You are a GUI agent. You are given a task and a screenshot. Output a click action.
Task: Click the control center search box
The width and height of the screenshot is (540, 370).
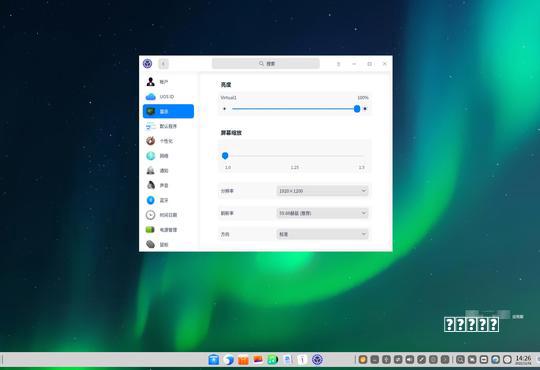tap(266, 64)
